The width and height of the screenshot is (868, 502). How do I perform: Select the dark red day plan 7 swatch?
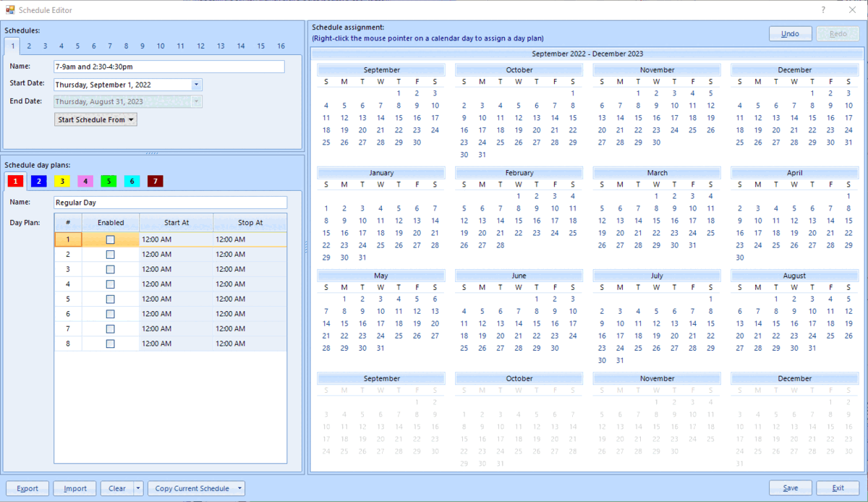click(x=155, y=181)
